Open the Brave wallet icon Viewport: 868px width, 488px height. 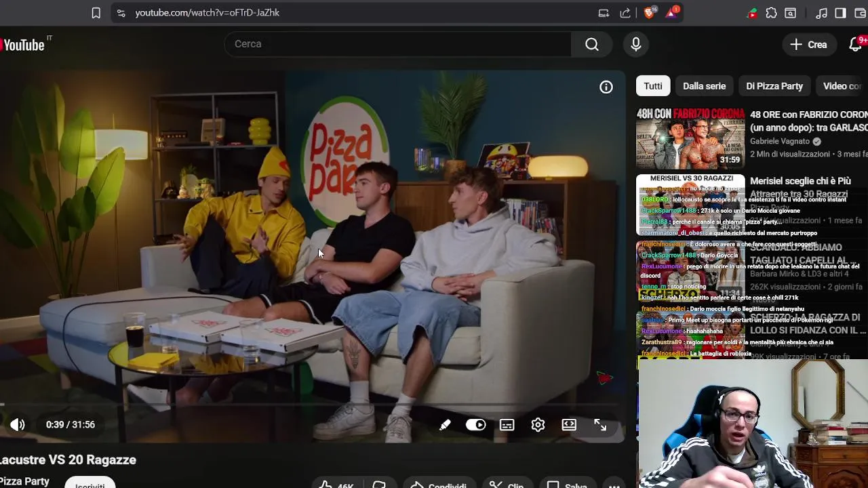[860, 13]
